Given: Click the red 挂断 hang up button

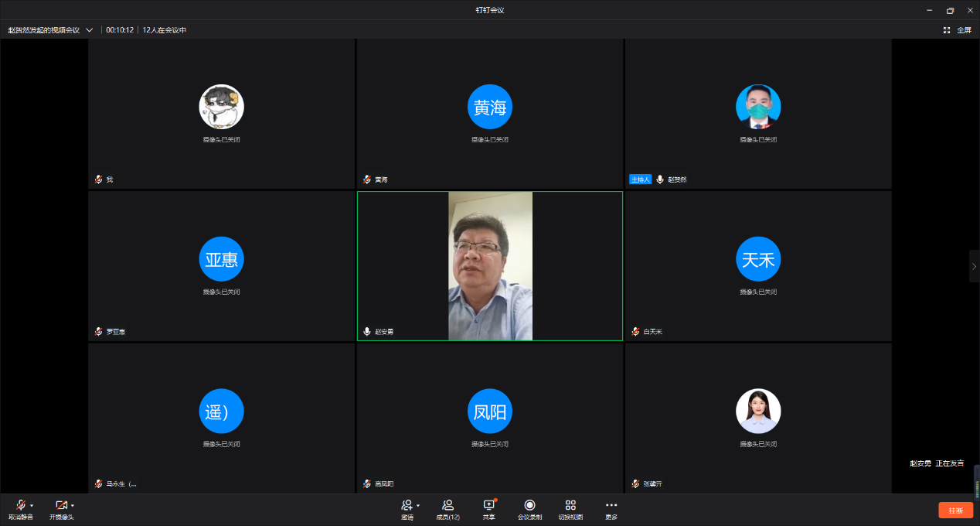Looking at the screenshot, I should coord(955,510).
